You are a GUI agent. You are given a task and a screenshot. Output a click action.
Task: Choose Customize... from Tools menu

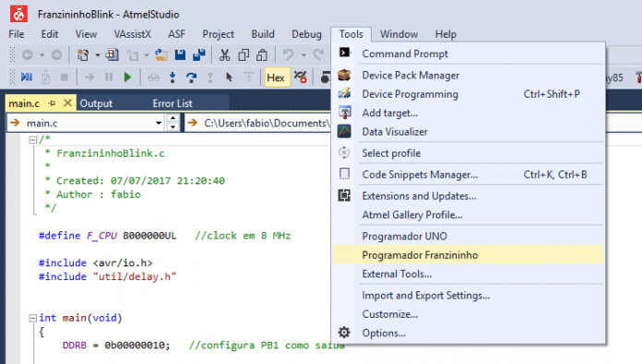coord(469,314)
